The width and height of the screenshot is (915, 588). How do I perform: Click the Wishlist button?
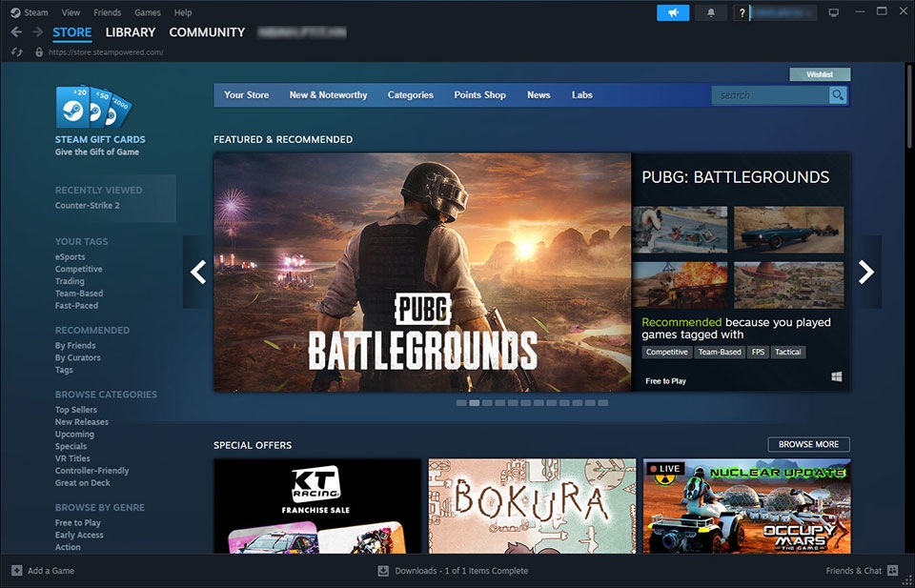pyautogui.click(x=820, y=74)
